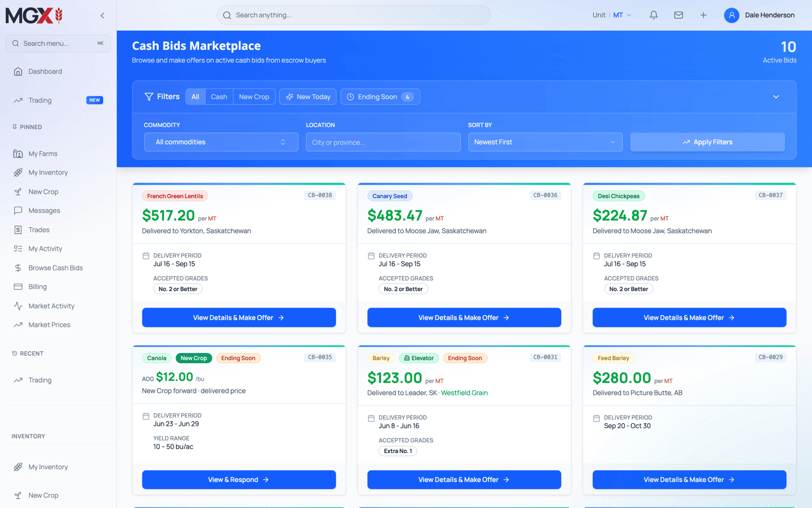Collapse the sidebar with the chevron
The height and width of the screenshot is (508, 812).
click(103, 16)
